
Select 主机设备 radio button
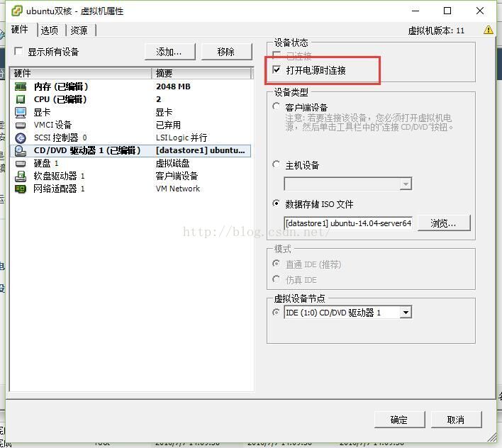coord(277,164)
